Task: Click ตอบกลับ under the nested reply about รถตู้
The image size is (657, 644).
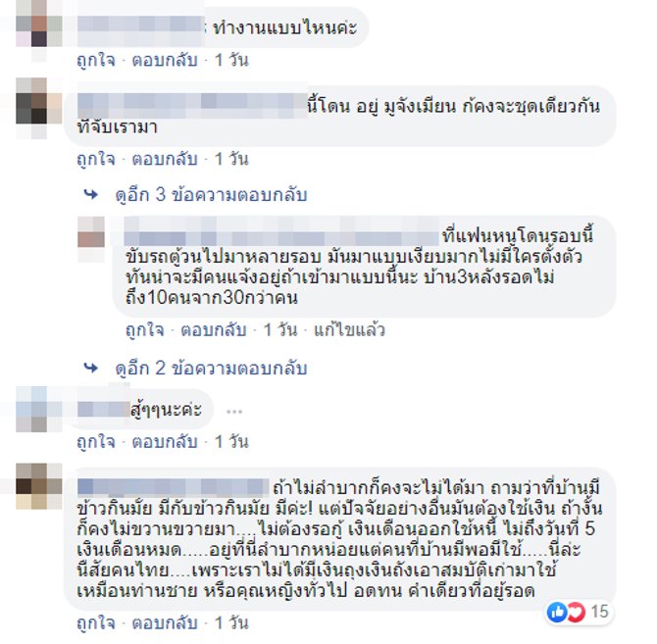Action: pyautogui.click(x=213, y=330)
